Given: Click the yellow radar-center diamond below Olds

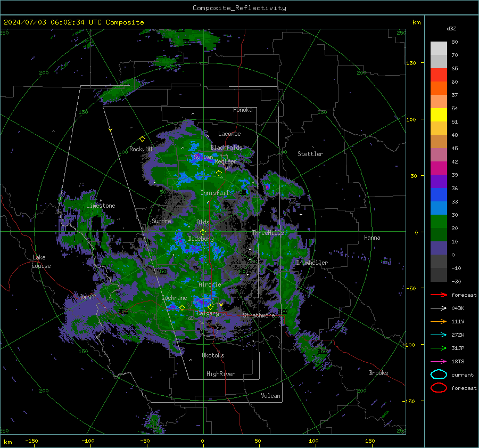Looking at the screenshot, I should coord(203,232).
